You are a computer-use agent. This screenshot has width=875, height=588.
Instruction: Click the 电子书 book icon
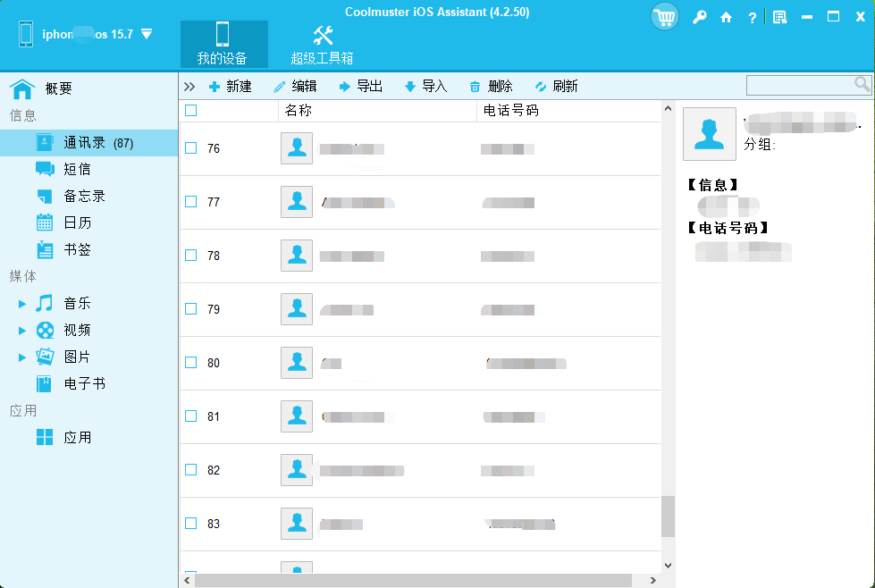point(44,384)
